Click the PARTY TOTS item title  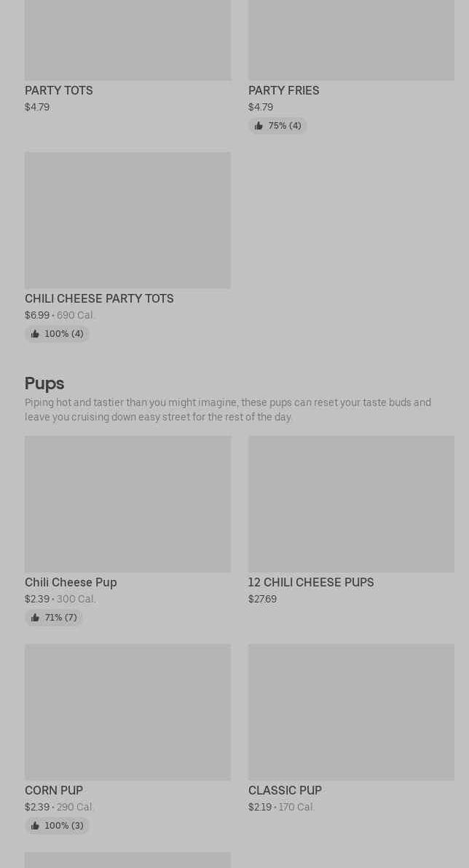[59, 90]
